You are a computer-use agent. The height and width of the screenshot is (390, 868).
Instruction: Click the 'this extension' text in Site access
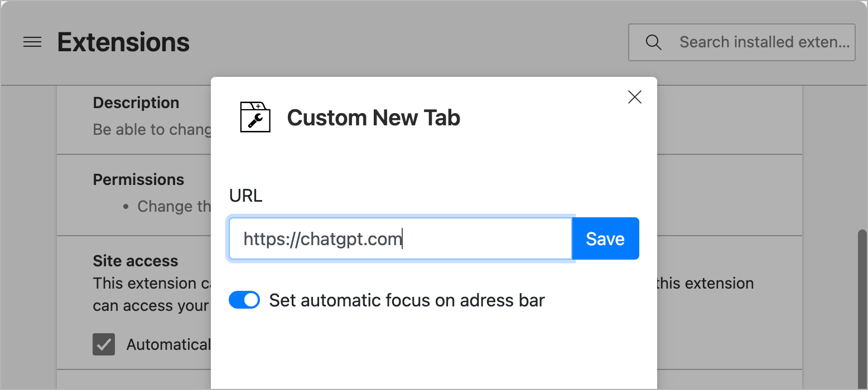[x=705, y=283]
